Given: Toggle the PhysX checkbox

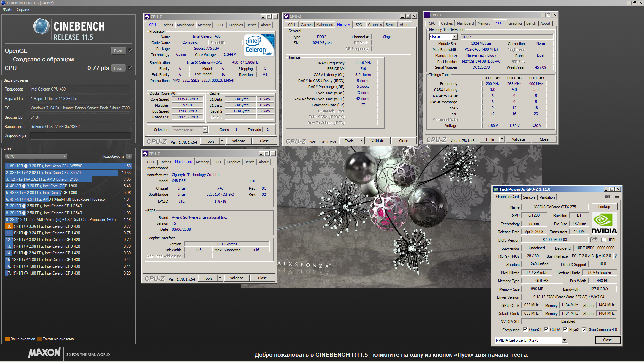Looking at the screenshot, I should (x=565, y=330).
